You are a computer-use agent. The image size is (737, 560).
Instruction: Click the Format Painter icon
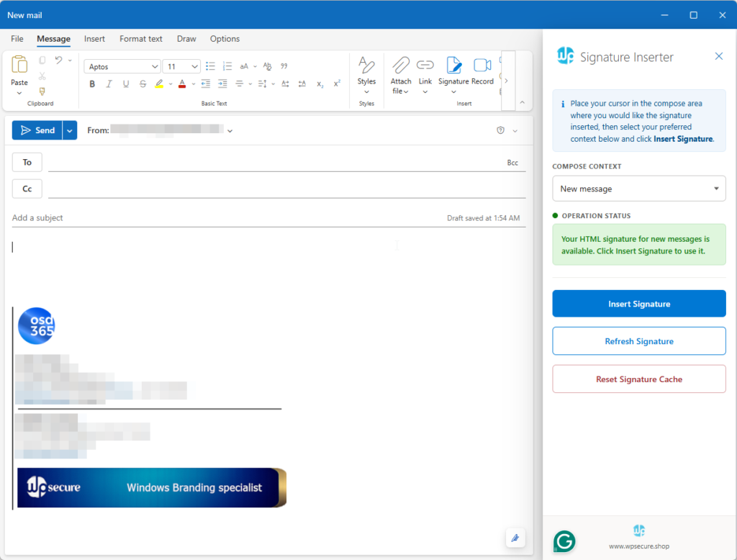click(42, 91)
